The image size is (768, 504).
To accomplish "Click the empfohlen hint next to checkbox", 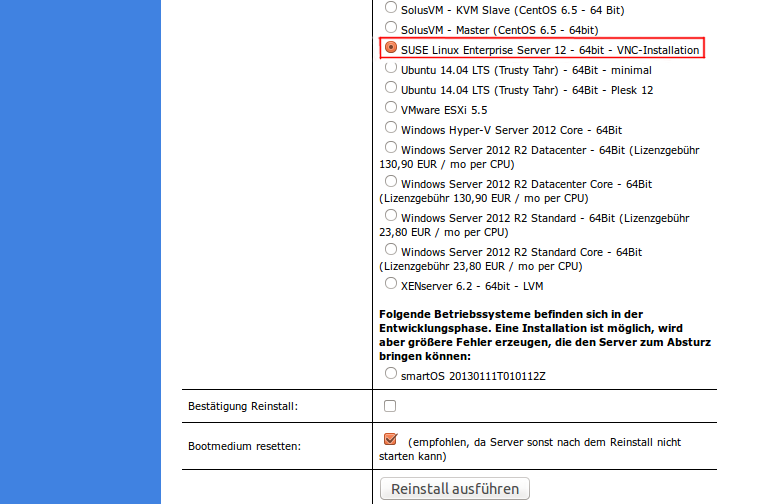I will 530,449.
